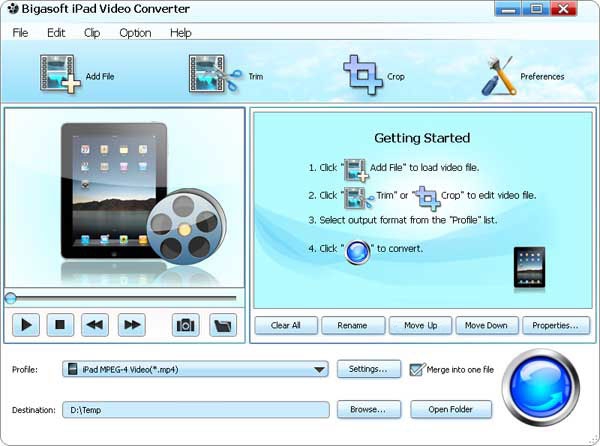This screenshot has height=446, width=600.
Task: Close the converter window
Action: point(564,9)
